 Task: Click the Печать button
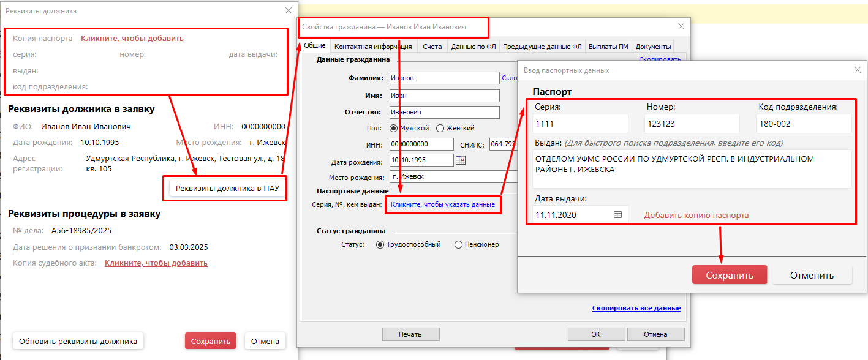(410, 334)
